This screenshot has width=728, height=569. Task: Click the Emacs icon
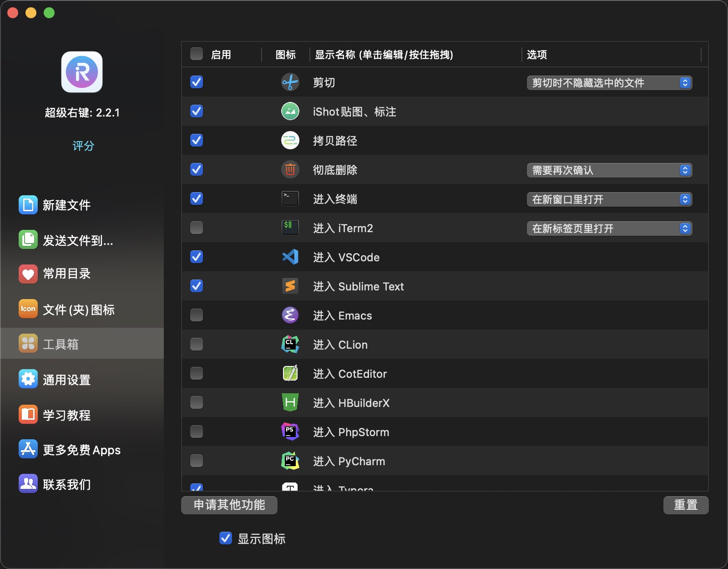pos(290,315)
